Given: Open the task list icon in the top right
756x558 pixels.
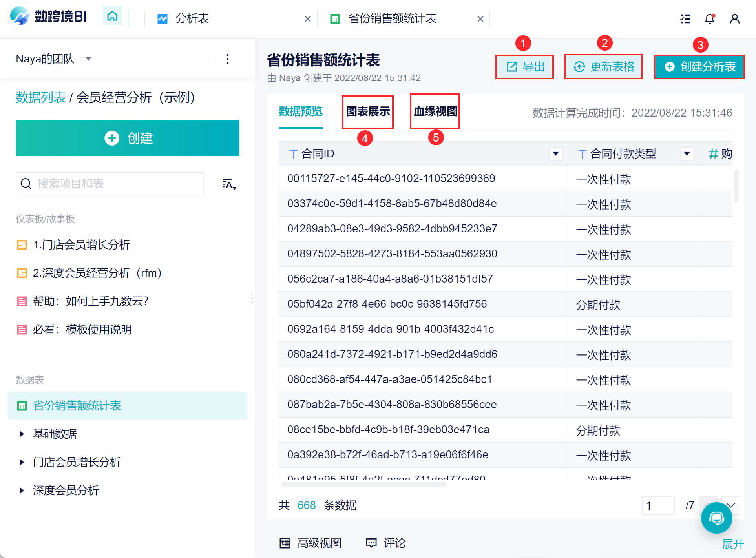Looking at the screenshot, I should point(685,18).
